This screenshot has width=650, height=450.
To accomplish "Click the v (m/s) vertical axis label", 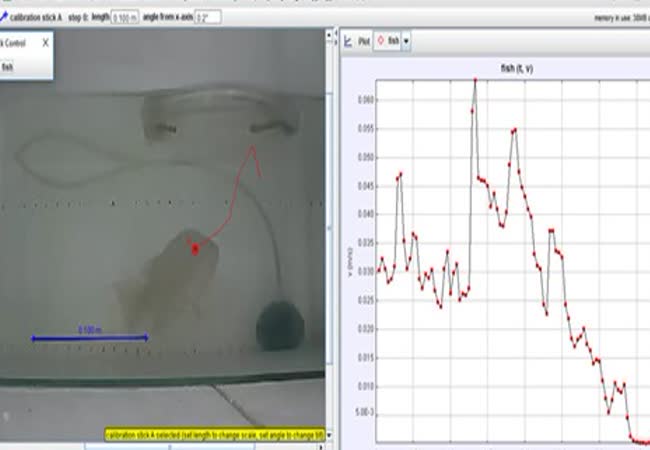I will pyautogui.click(x=350, y=262).
